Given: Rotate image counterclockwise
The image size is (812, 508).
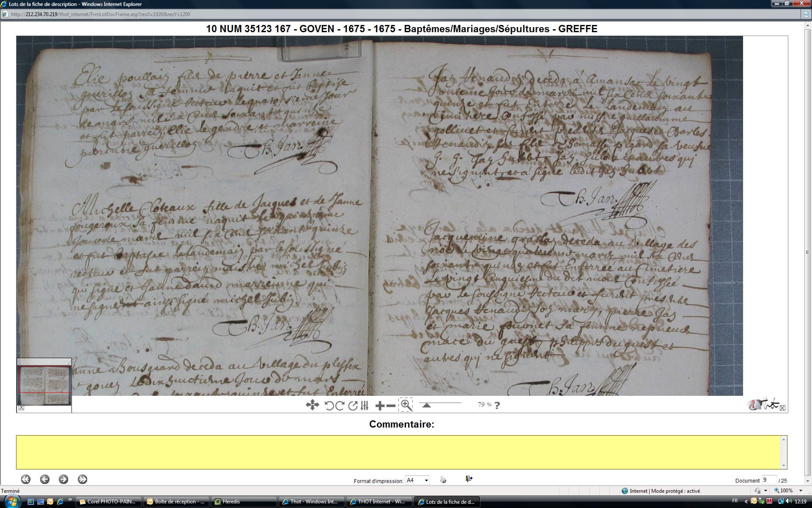Looking at the screenshot, I should (x=329, y=406).
